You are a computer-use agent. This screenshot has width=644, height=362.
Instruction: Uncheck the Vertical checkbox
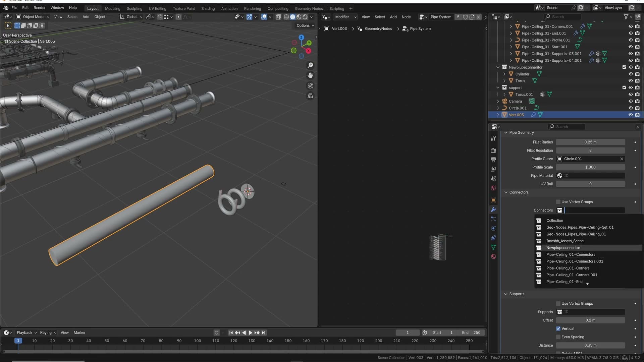(x=558, y=328)
